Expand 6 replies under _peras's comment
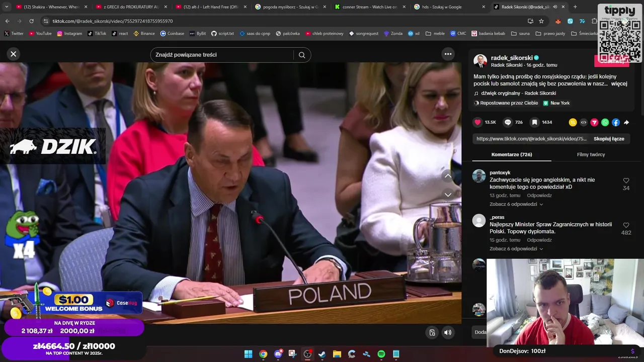 pyautogui.click(x=516, y=249)
